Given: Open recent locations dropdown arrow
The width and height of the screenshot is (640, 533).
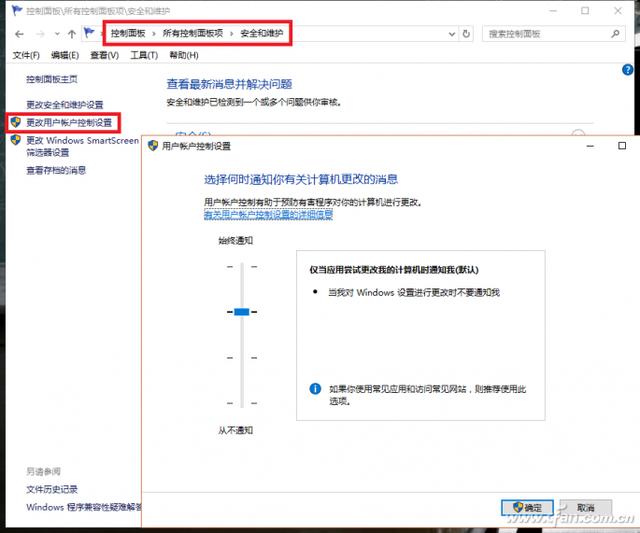Looking at the screenshot, I should tap(57, 34).
